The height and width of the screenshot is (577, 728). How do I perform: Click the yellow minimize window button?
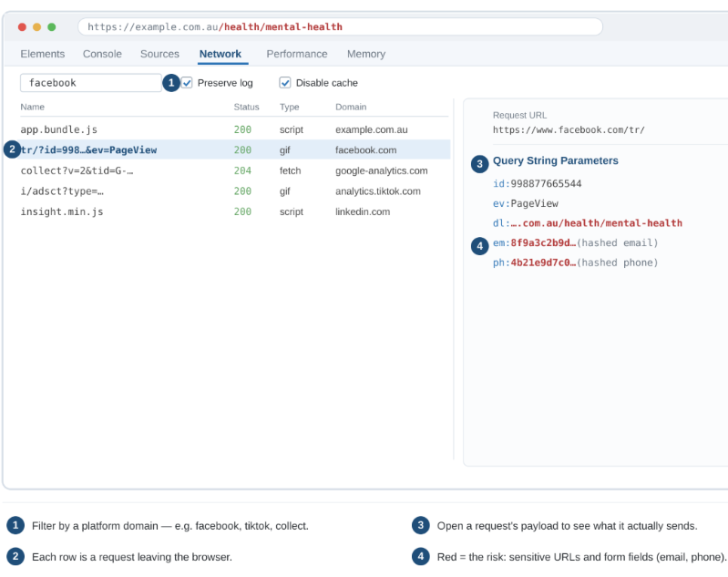pyautogui.click(x=36, y=27)
